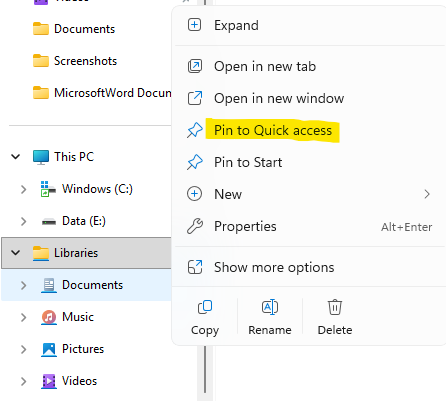This screenshot has width=446, height=401.
Task: Open Properties from the context menu
Action: 309,226
